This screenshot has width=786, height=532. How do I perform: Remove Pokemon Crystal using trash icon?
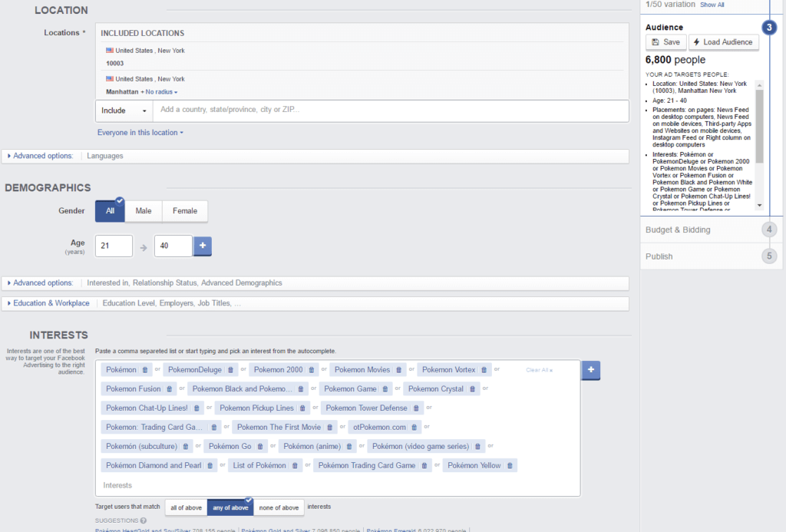(472, 389)
